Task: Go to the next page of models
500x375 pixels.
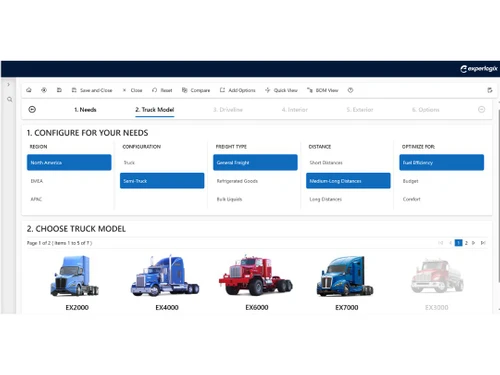Action: click(x=474, y=243)
